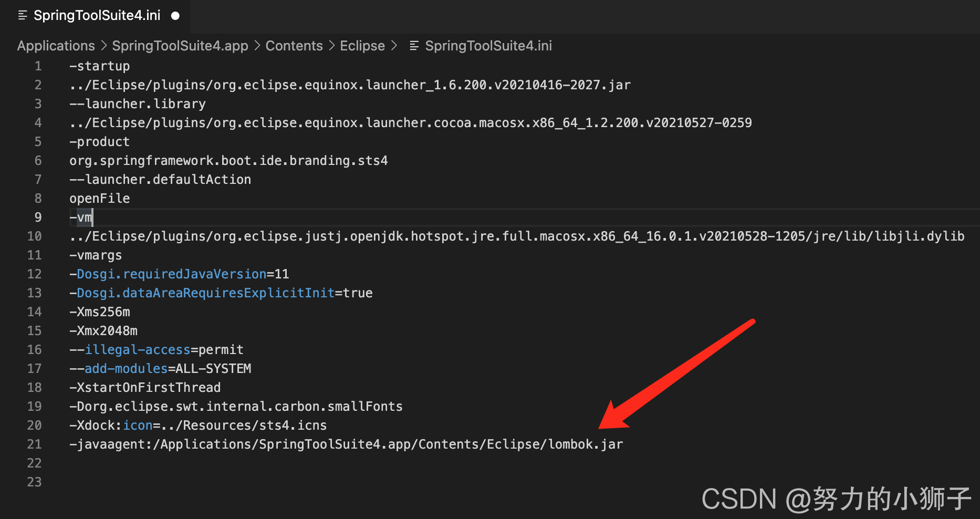The height and width of the screenshot is (519, 980).
Task: Open the SpringToolSuite4.app breadcrumb segment
Action: (x=180, y=46)
